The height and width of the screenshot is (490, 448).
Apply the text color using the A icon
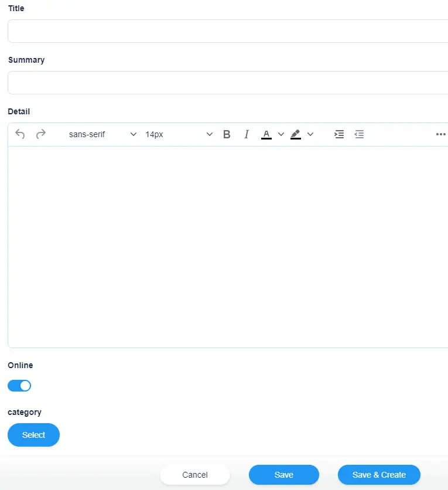click(266, 134)
